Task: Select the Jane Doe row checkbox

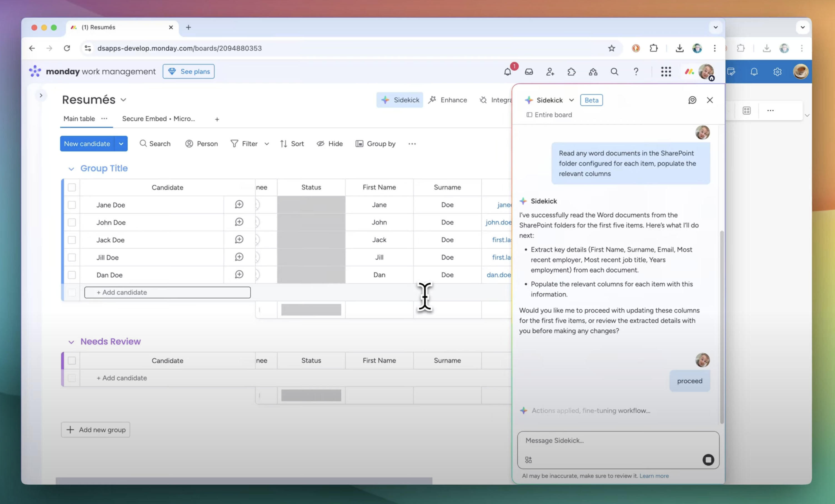Action: [x=71, y=205]
